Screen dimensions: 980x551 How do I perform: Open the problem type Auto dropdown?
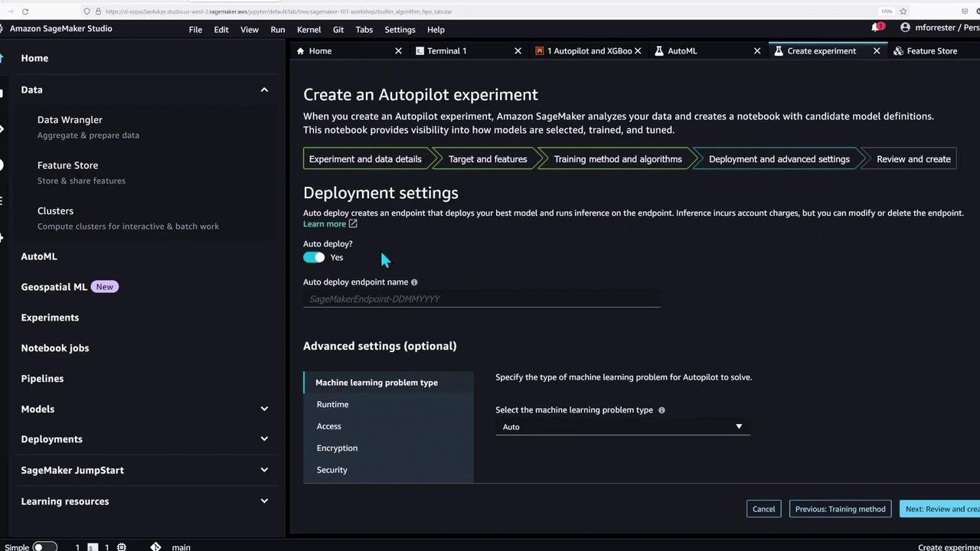[622, 427]
